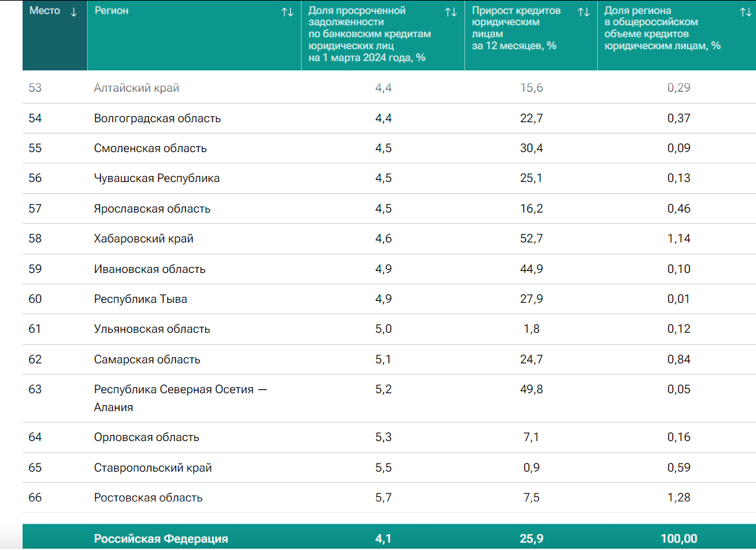Image resolution: width=756 pixels, height=550 pixels.
Task: Click Чувашская Республика region name
Action: tap(157, 178)
